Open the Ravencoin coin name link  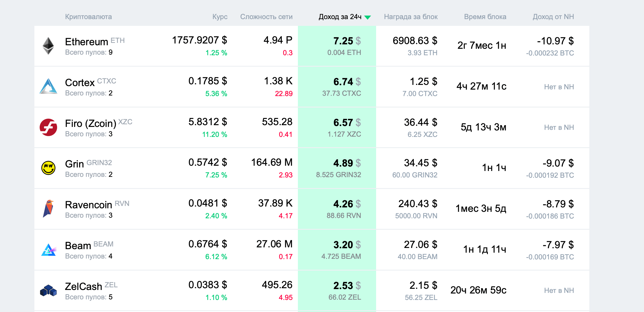click(x=89, y=205)
